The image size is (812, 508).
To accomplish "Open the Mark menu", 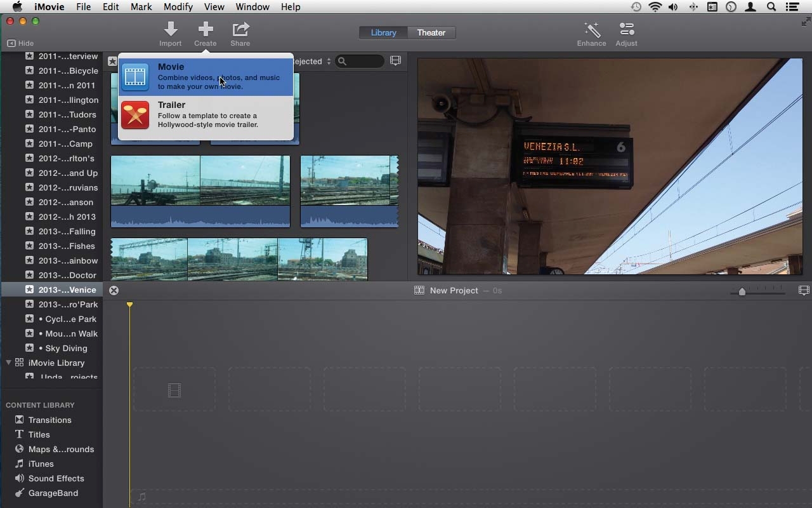I will [141, 7].
